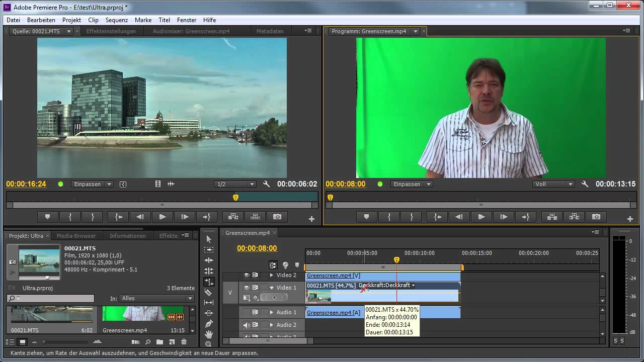Open Program playback resolution Voll dropdown
Image resolution: width=644 pixels, height=362 pixels.
[x=553, y=184]
